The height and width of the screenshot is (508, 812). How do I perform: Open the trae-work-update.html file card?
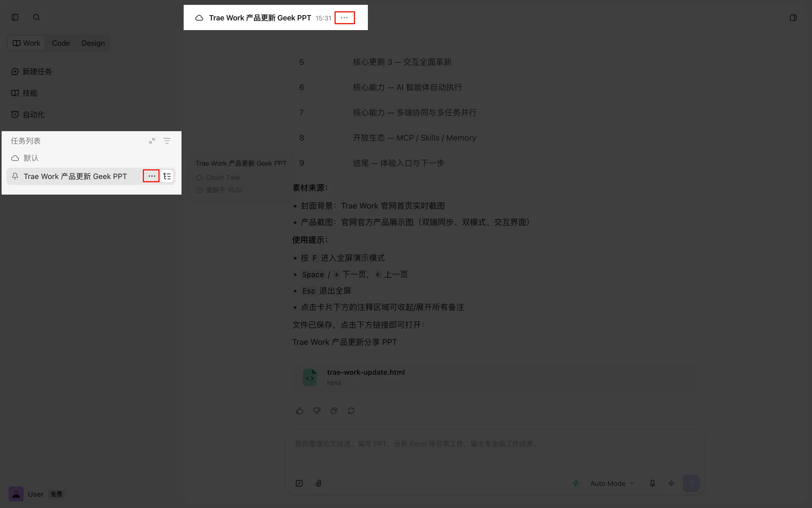click(x=494, y=377)
